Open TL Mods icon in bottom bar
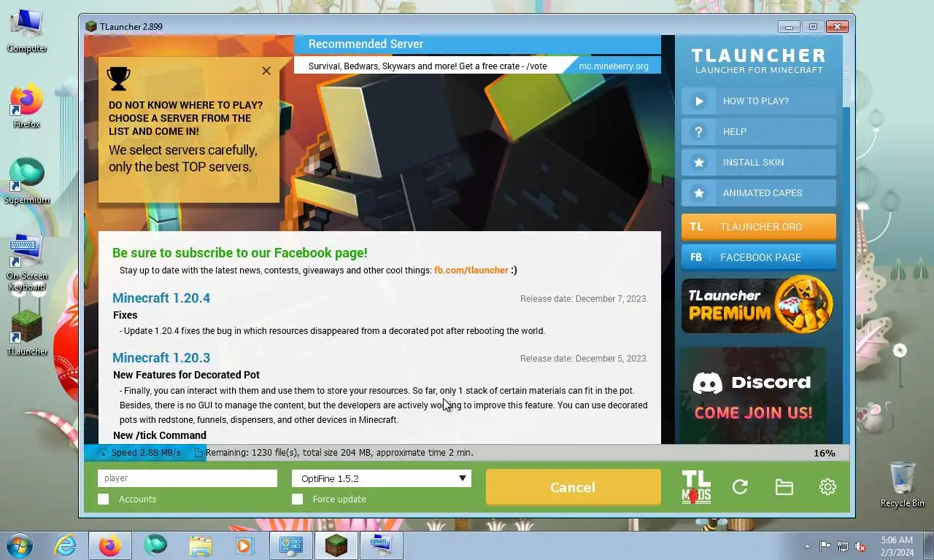934x560 pixels. 696,487
